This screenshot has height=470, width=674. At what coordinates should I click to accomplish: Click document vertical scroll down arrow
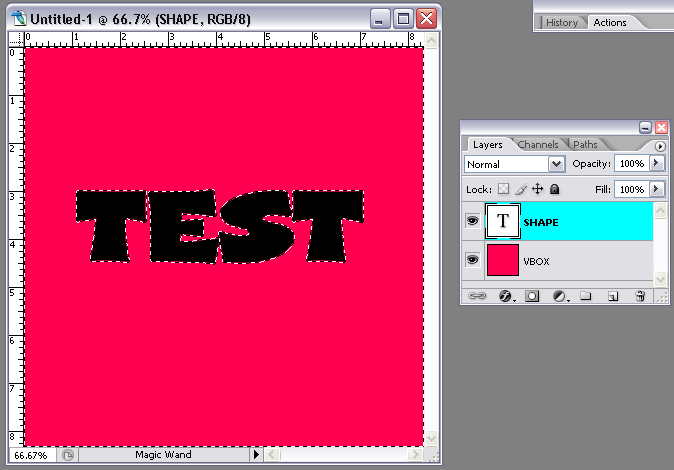click(x=431, y=439)
